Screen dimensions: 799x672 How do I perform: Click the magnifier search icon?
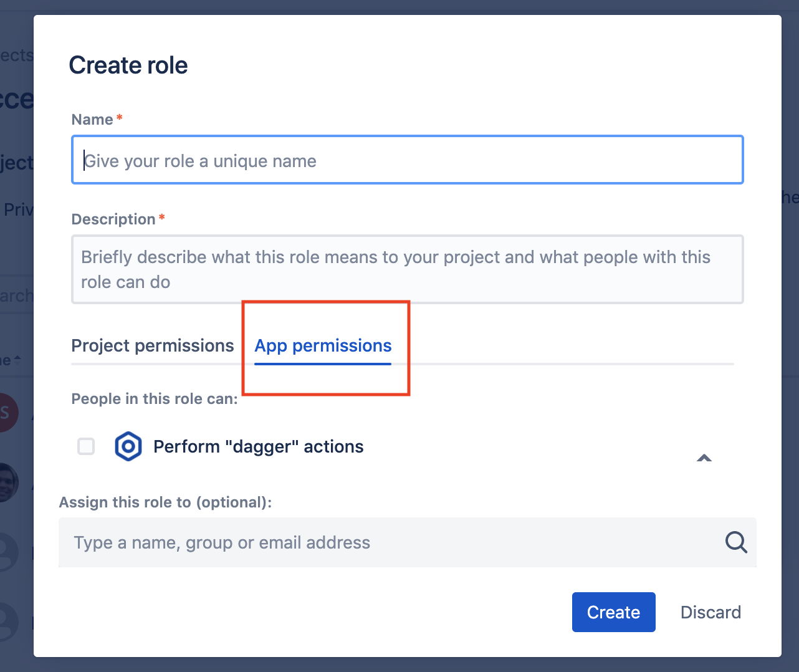click(x=736, y=542)
